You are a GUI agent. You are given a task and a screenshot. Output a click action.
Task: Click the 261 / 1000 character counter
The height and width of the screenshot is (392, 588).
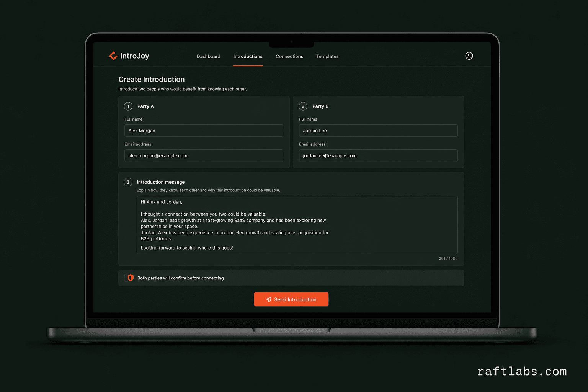448,258
